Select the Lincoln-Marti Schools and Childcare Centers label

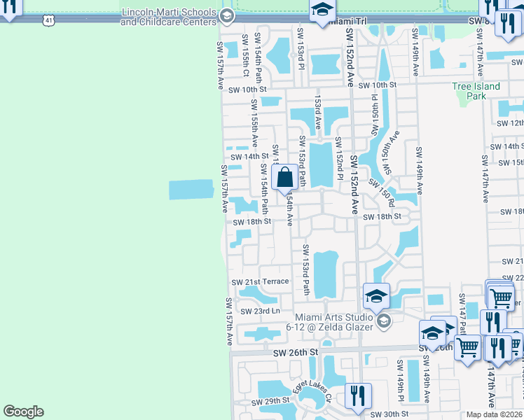[x=169, y=17]
